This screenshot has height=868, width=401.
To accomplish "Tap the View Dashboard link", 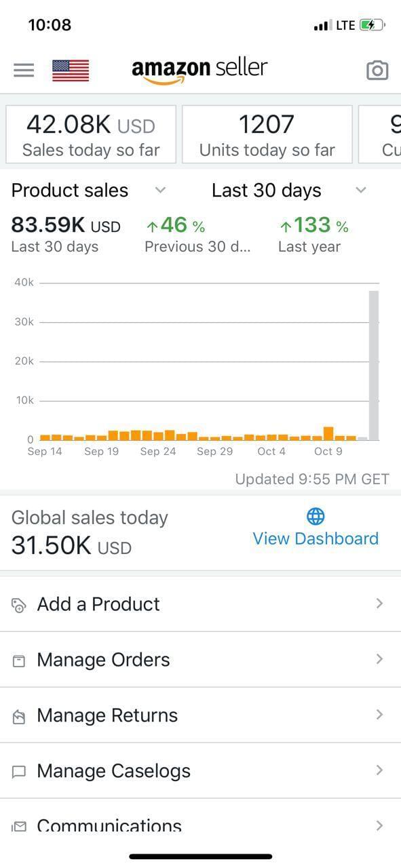I will pos(316,538).
